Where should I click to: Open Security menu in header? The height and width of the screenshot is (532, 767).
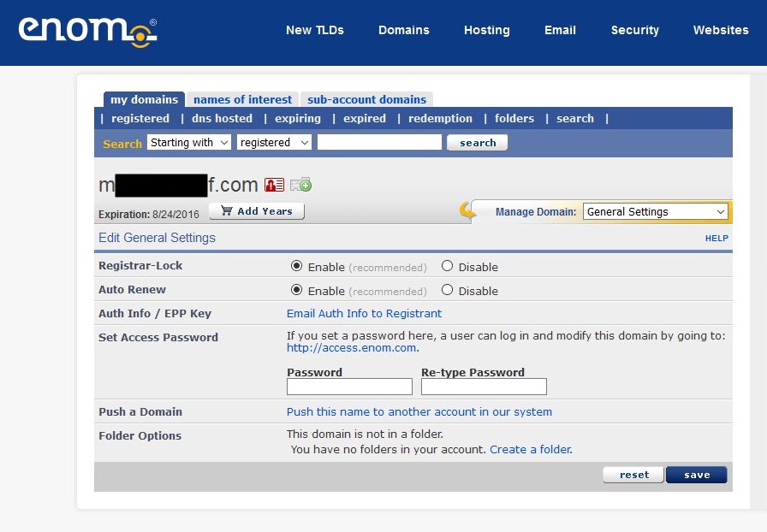(x=635, y=30)
